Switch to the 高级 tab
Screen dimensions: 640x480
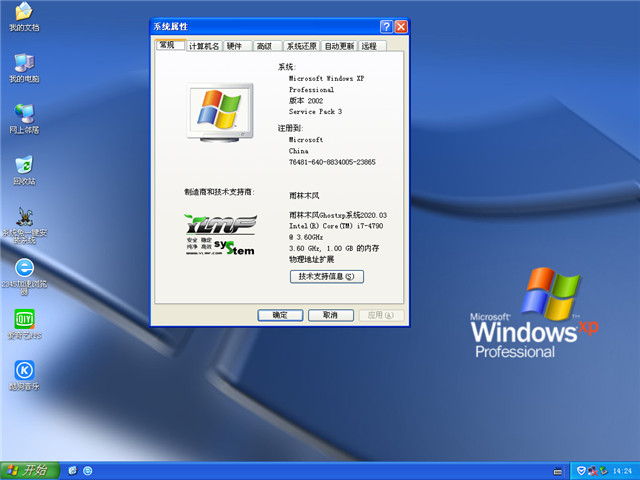click(x=267, y=46)
